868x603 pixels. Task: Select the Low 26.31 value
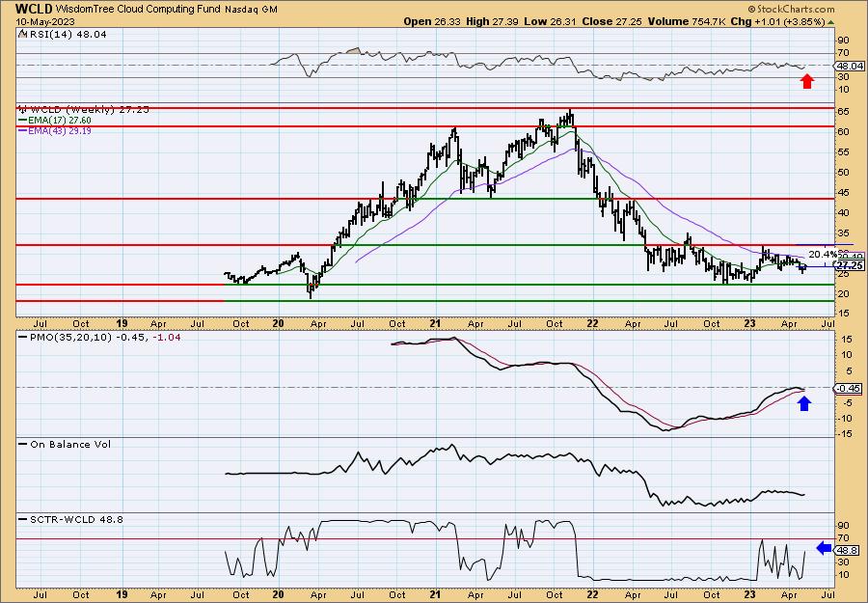(x=550, y=21)
